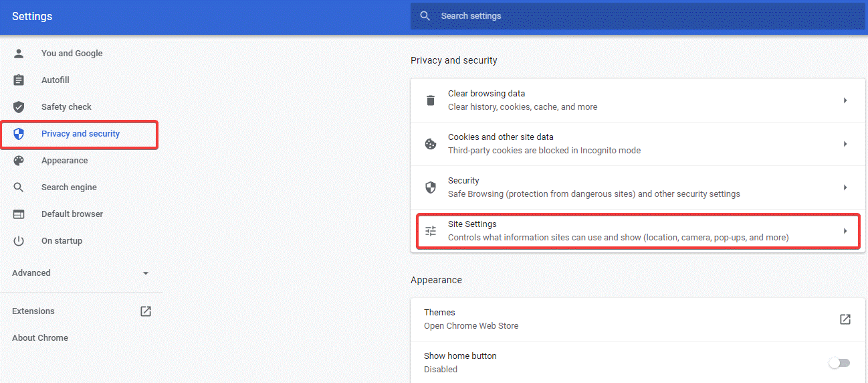Click 'Clear history, cookies, cache, and more' text
The width and height of the screenshot is (868, 383).
(x=522, y=107)
